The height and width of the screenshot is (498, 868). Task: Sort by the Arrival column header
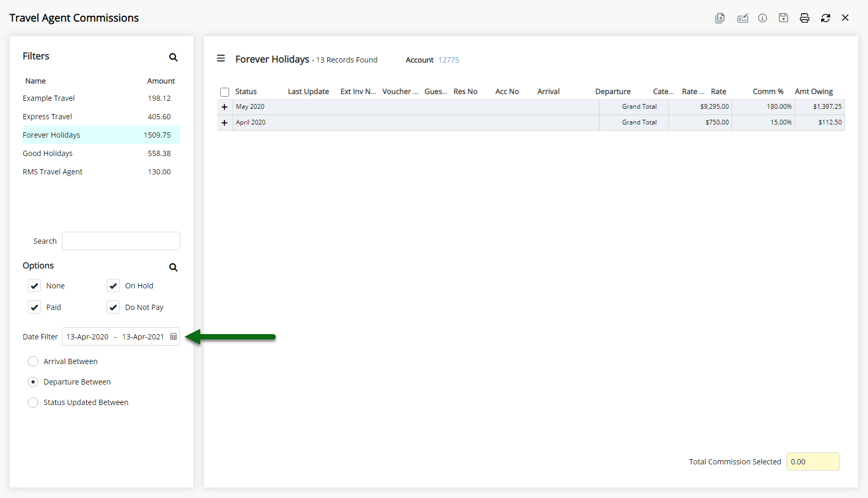[x=549, y=91]
